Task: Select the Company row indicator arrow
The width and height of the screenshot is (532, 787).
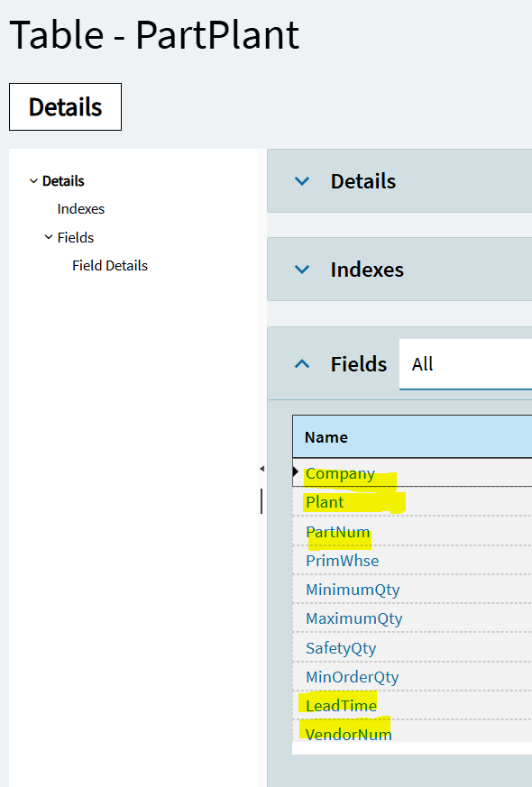Action: (296, 471)
